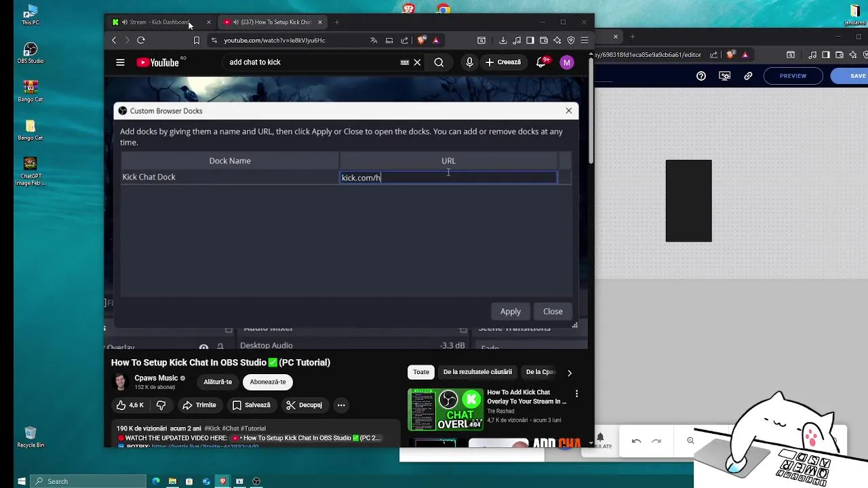This screenshot has width=868, height=488.
Task: Select De la rezultatele căutării chip
Action: pos(477,372)
